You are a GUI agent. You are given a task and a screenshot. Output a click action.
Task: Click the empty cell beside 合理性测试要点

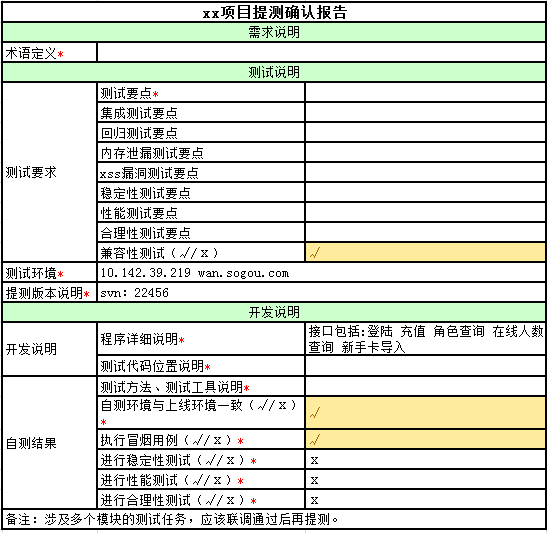point(425,232)
